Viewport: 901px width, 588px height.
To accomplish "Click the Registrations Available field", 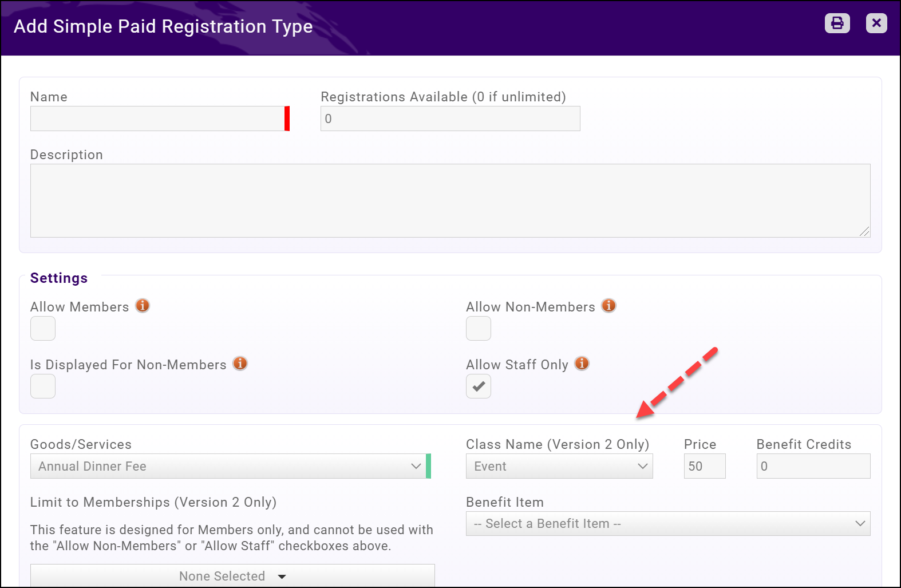I will pyautogui.click(x=450, y=119).
